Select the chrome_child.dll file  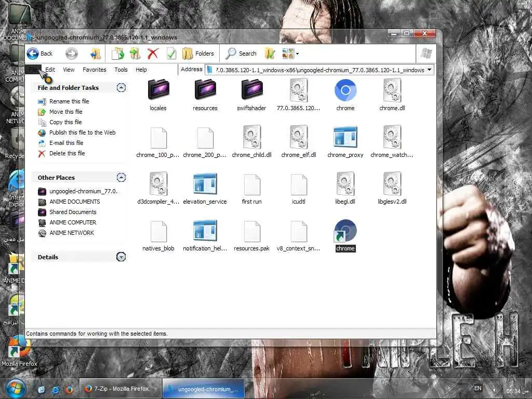click(x=251, y=142)
